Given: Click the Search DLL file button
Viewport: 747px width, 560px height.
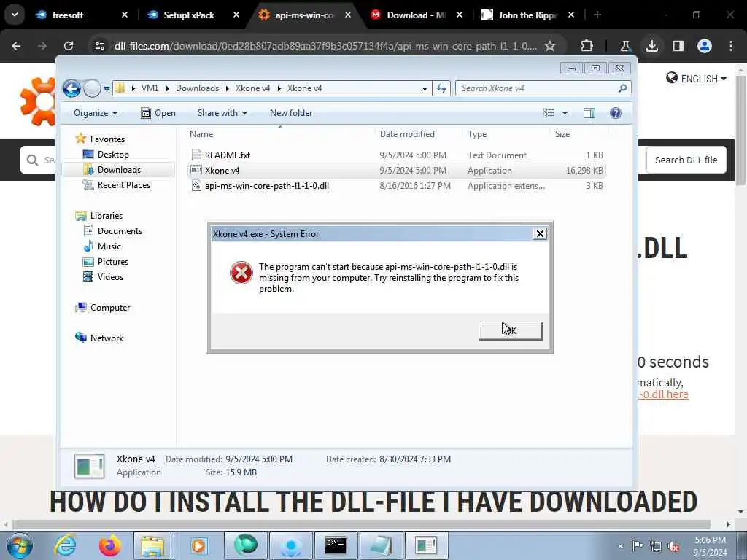Looking at the screenshot, I should [686, 160].
